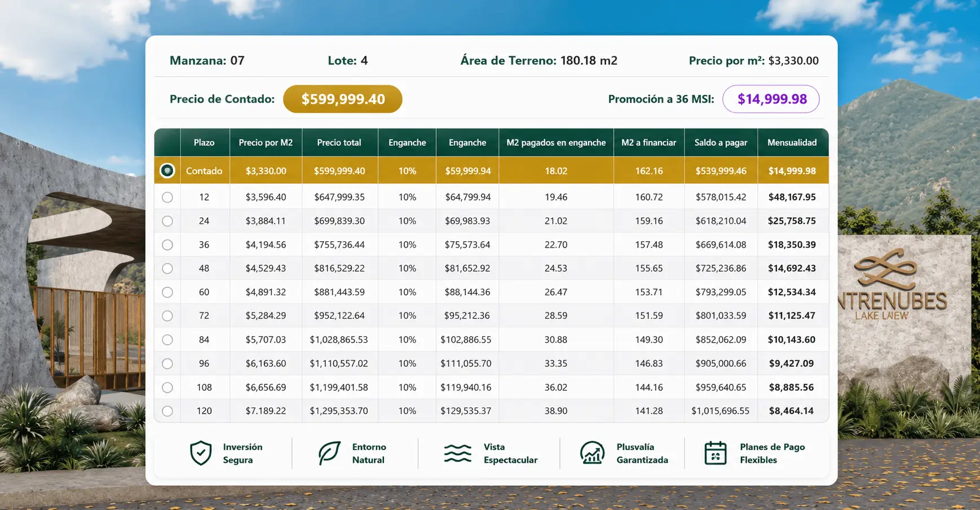Screen dimensions: 980x510
Task: Click the Inversión Segura text
Action: pyautogui.click(x=242, y=453)
